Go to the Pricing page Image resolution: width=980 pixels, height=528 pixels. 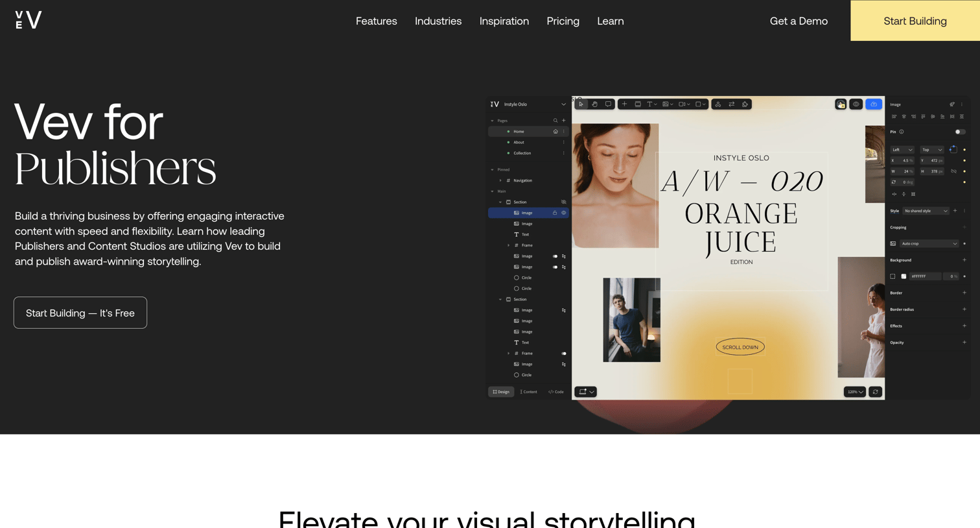pyautogui.click(x=563, y=21)
